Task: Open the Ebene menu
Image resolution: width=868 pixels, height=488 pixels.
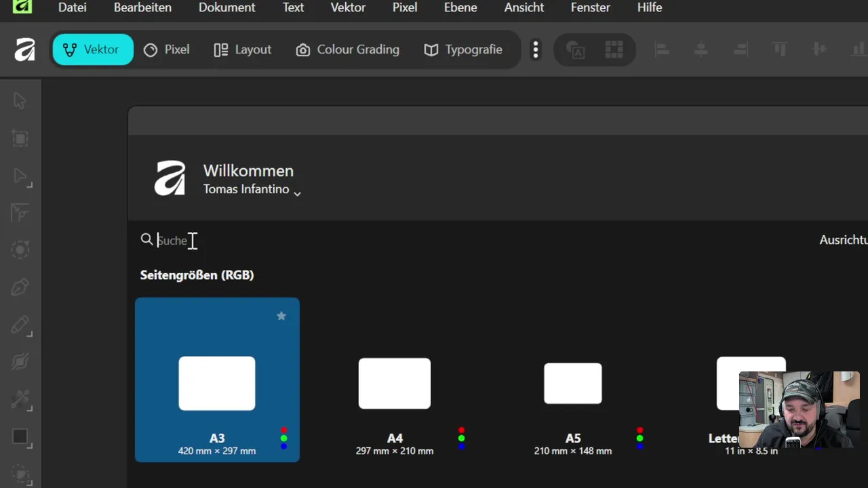Action: (460, 7)
